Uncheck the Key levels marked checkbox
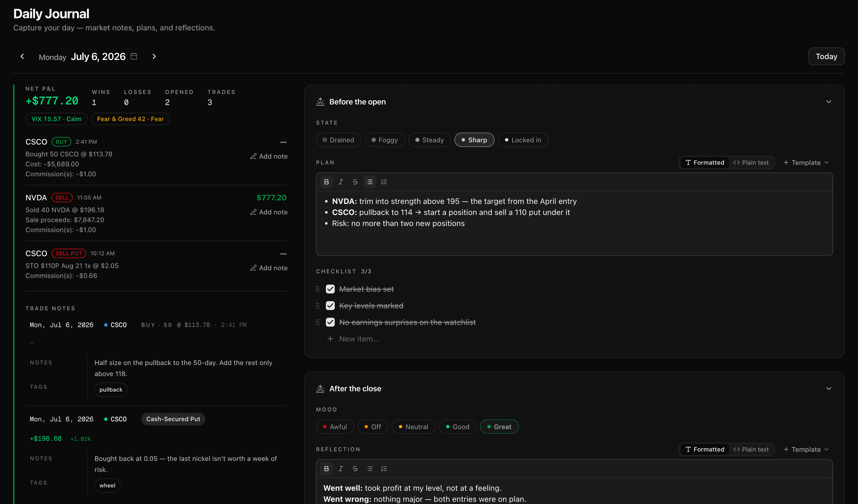Viewport: 858px width, 504px height. click(x=330, y=306)
